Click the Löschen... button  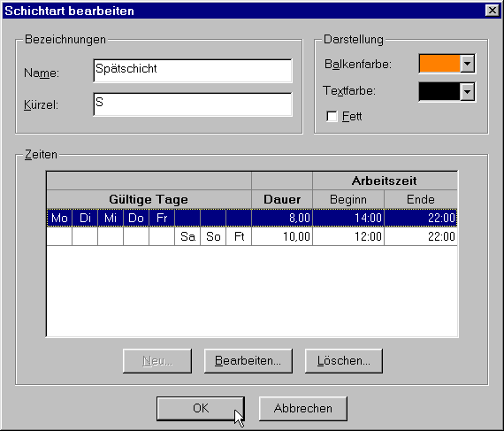(x=344, y=361)
